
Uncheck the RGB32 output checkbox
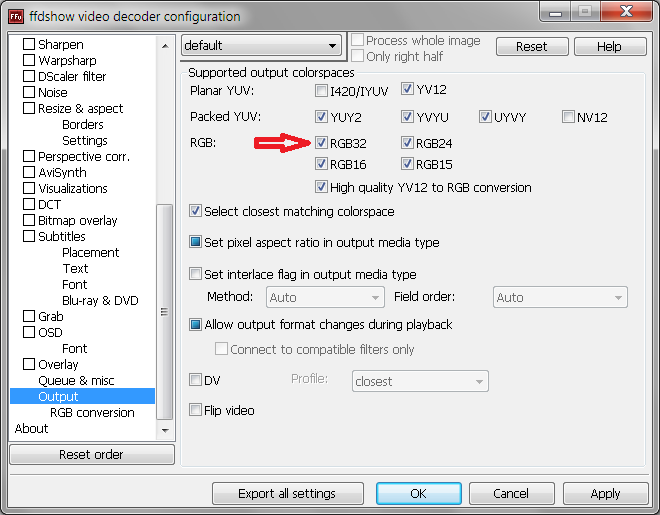coord(321,143)
